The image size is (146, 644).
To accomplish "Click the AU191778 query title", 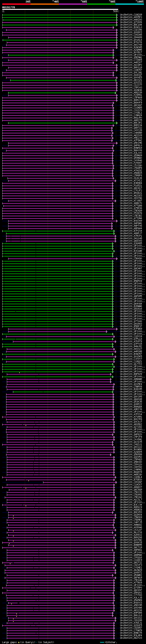I will pos(8,7).
